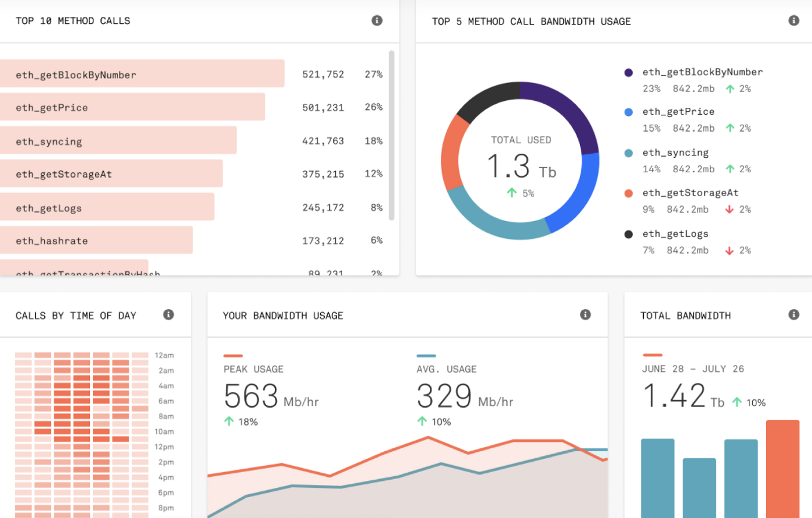Click the Avg. Usage teal legend marker
Viewport: 812px width, 518px height.
pos(426,356)
